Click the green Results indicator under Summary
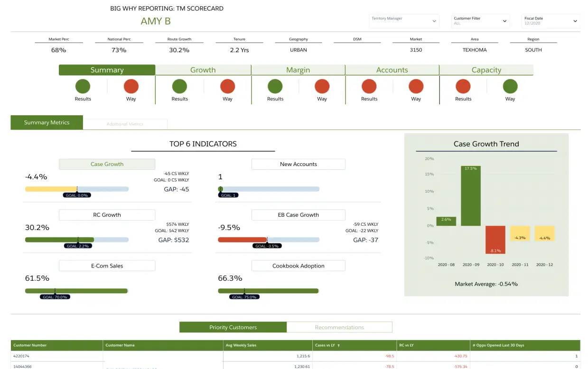Screen dimensions: 588x369 (x=83, y=88)
